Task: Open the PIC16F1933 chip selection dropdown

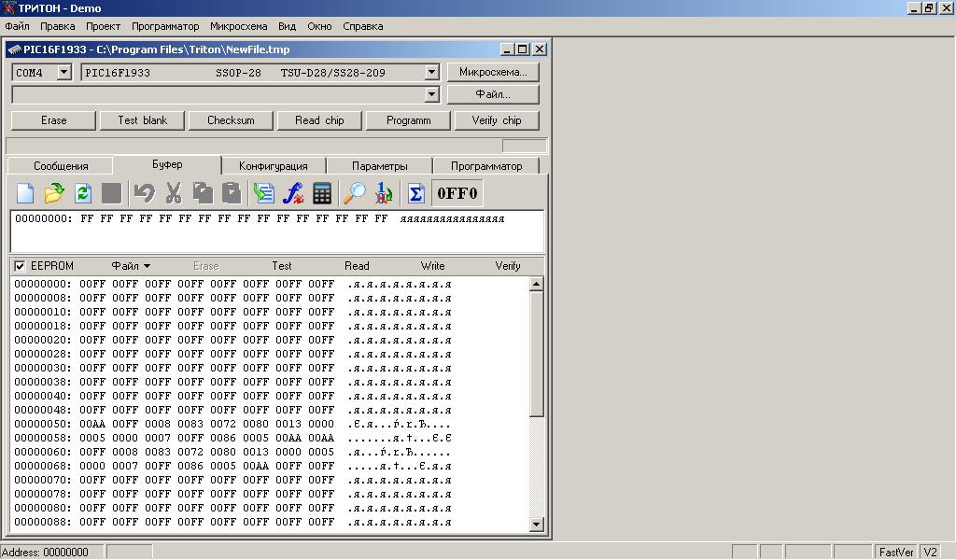Action: (431, 72)
